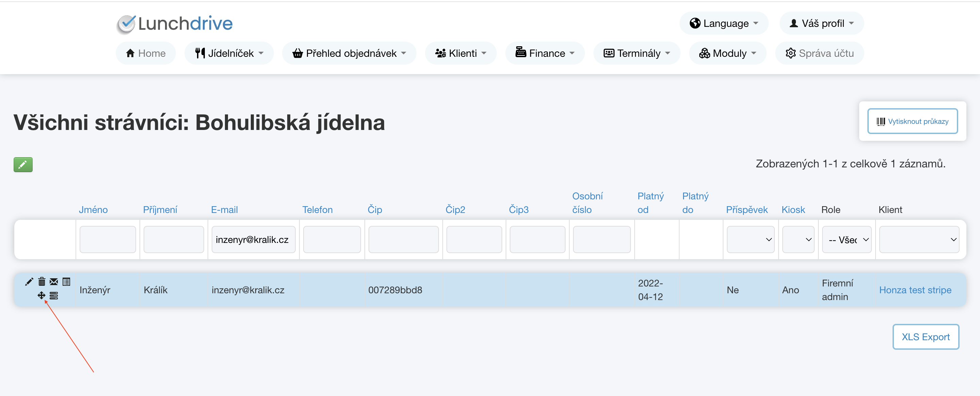This screenshot has width=980, height=396.
Task: Click the list detail icon in the row
Action: click(x=66, y=281)
